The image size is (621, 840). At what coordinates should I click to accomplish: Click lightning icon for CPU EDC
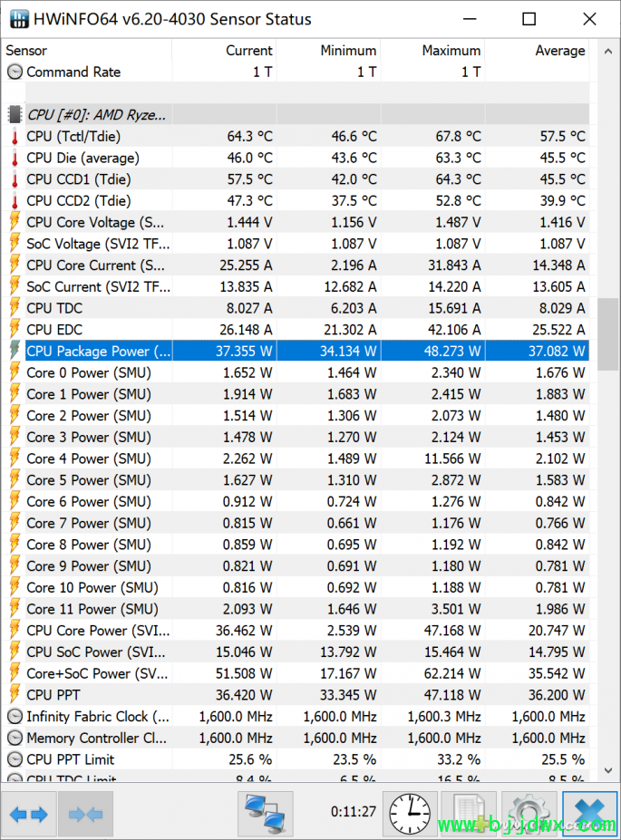[x=15, y=329]
